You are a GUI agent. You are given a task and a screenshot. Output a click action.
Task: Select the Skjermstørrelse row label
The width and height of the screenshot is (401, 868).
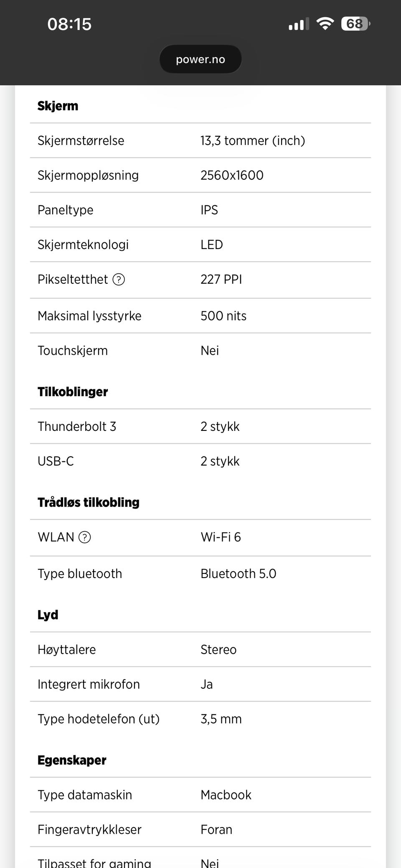(81, 140)
